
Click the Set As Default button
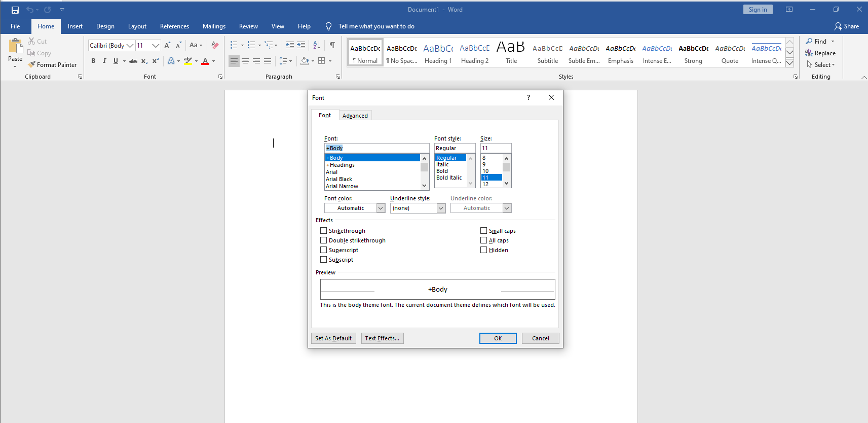[x=333, y=338]
